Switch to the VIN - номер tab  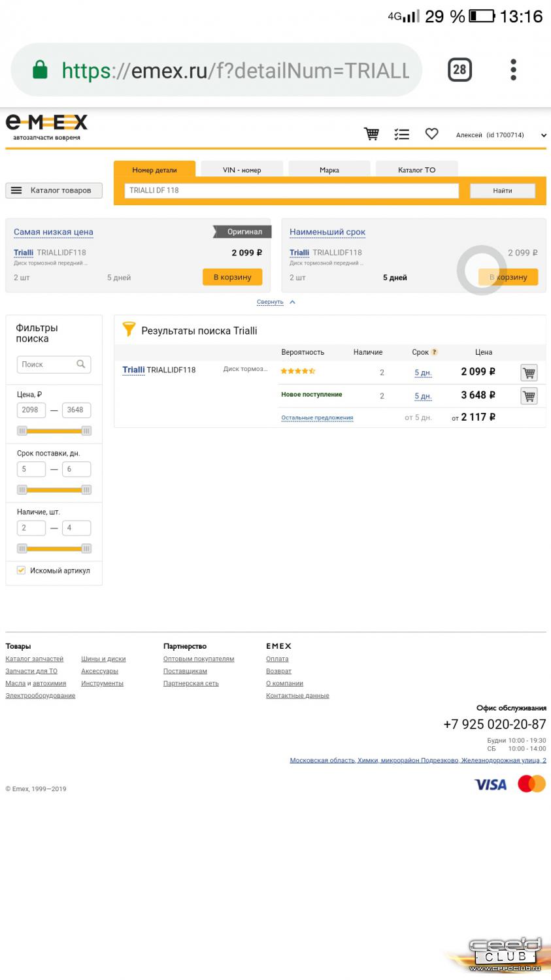pos(242,170)
